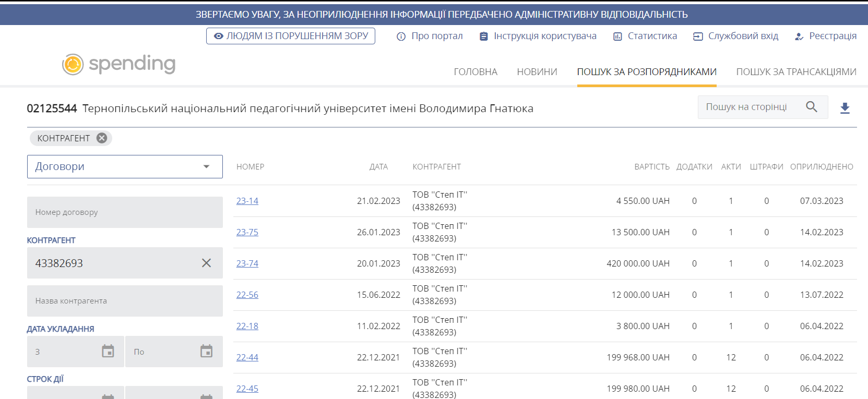Go to the НОВИНИ tab
This screenshot has height=399, width=868.
point(537,72)
